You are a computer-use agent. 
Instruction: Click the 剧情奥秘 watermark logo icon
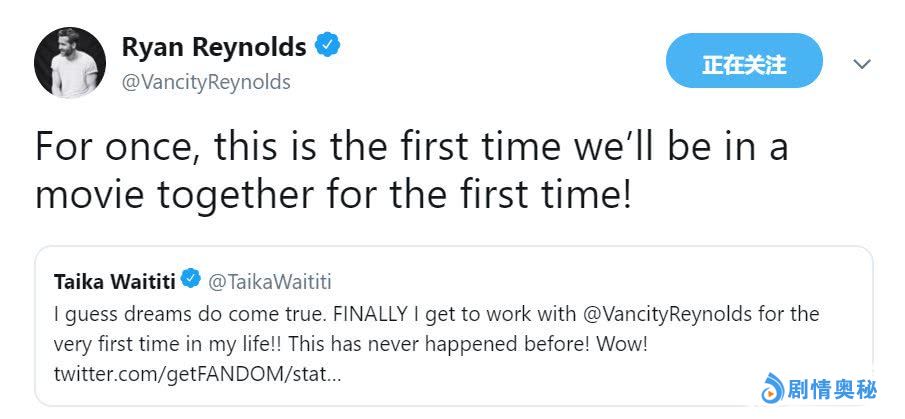pos(772,387)
